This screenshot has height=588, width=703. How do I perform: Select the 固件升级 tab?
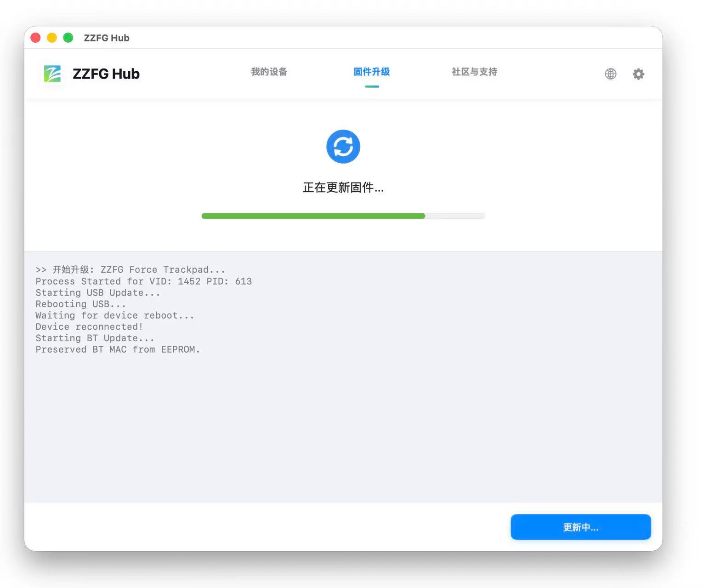pos(372,72)
